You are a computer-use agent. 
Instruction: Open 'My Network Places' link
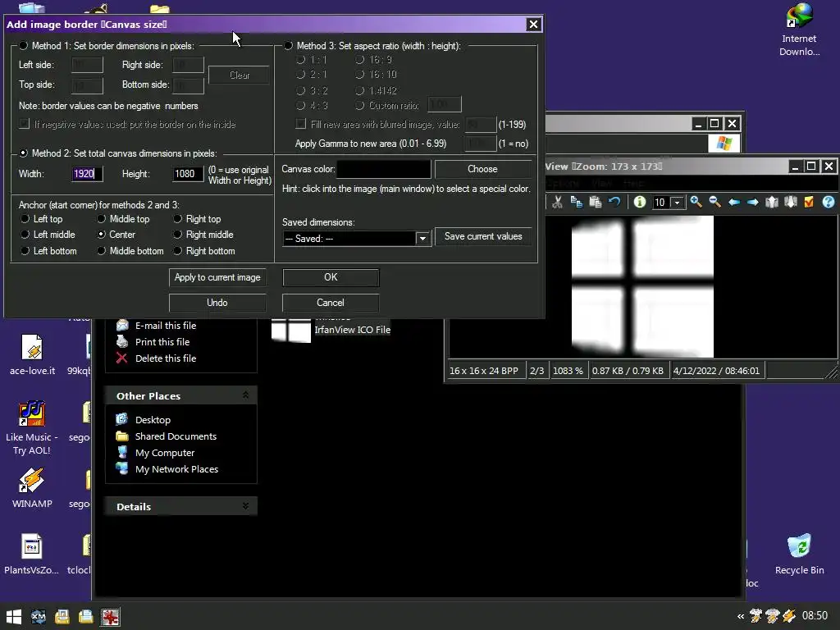[x=177, y=469]
